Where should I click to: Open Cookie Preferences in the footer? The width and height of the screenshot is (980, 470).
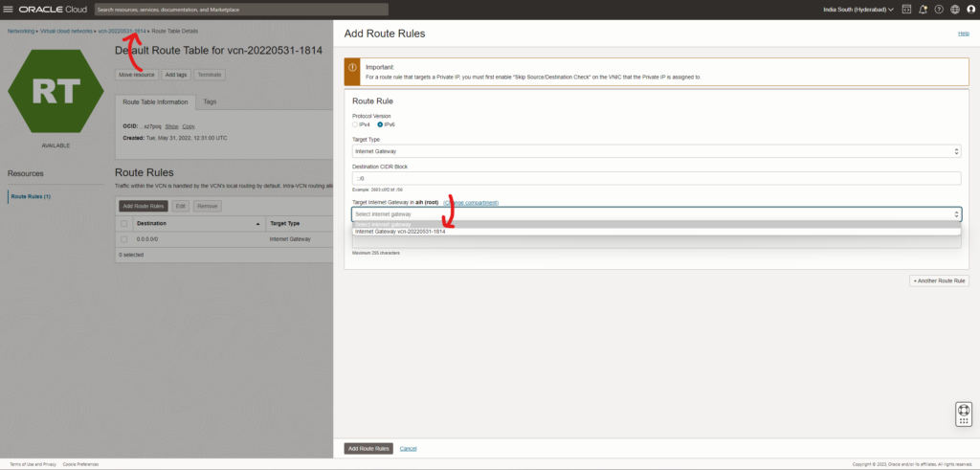pyautogui.click(x=80, y=464)
